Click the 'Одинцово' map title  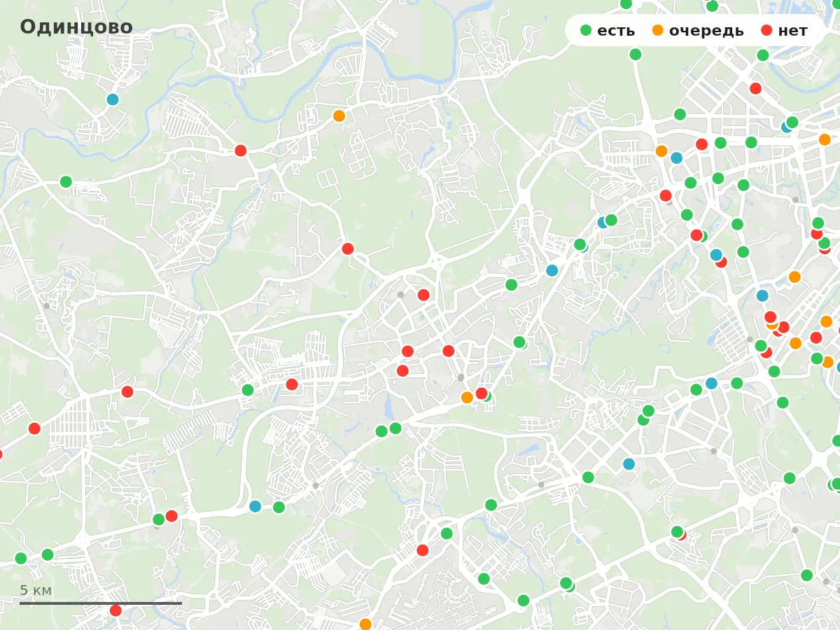(76, 27)
